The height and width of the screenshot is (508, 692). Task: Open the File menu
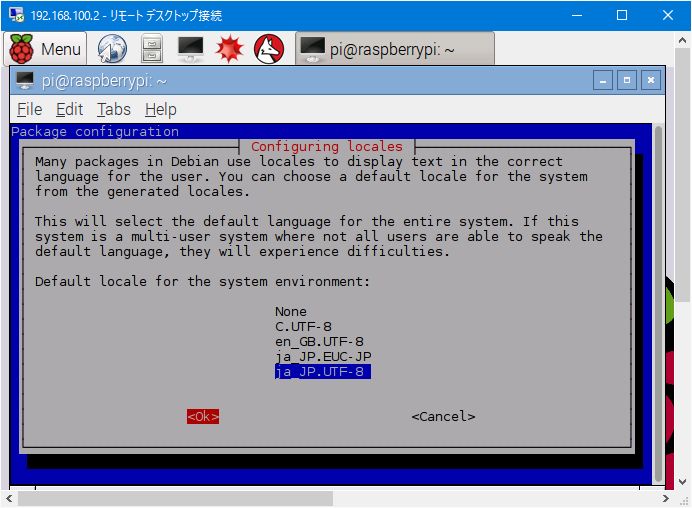click(30, 109)
